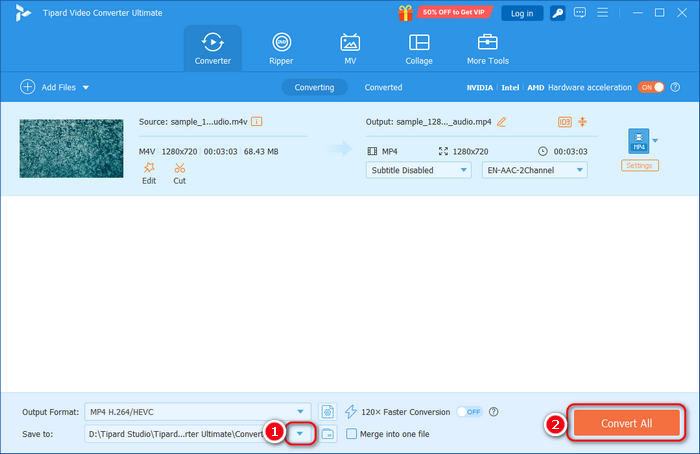Viewport: 700px width, 454px height.
Task: Open the EN-AAC-2Channel audio dropdown
Action: tap(534, 170)
